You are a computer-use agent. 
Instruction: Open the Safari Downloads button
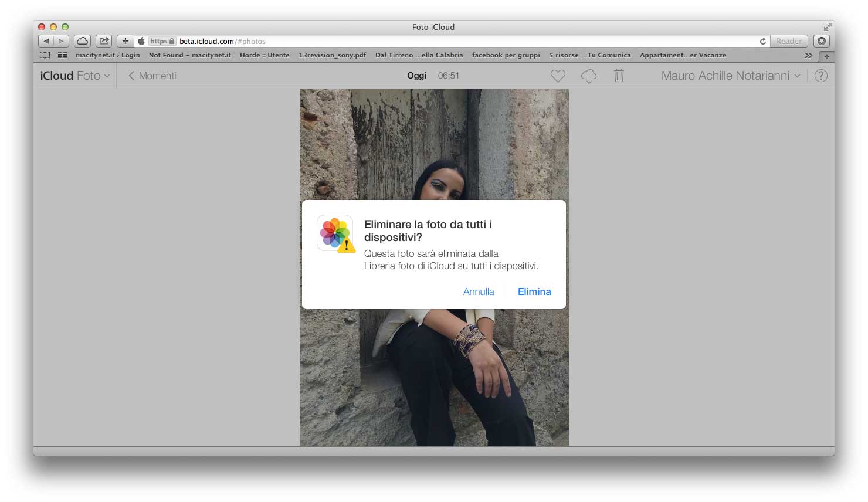click(821, 41)
